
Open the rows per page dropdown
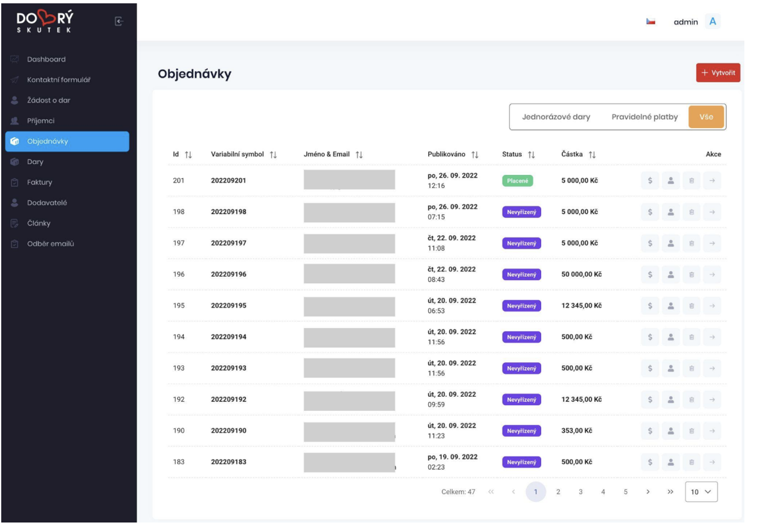[701, 492]
